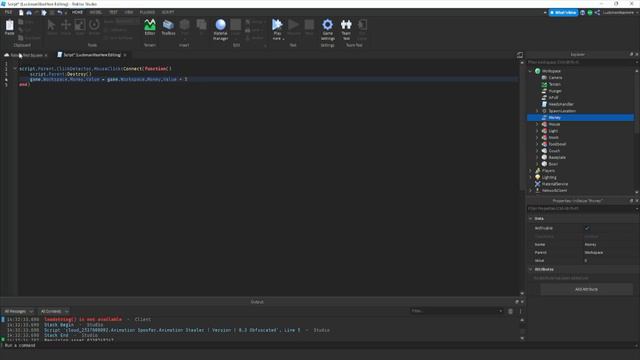Edit the Value property field
The height and width of the screenshot is (360, 640).
click(x=608, y=260)
